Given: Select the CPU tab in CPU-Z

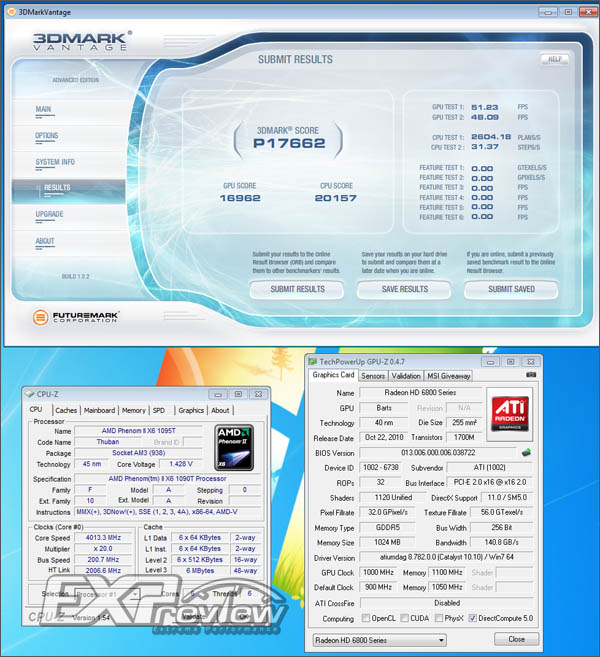Looking at the screenshot, I should tap(36, 409).
